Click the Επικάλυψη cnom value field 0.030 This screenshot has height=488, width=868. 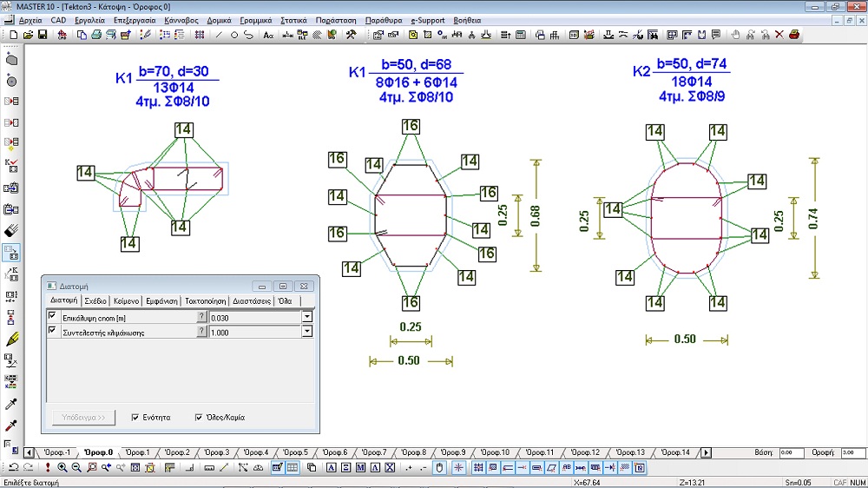(254, 318)
